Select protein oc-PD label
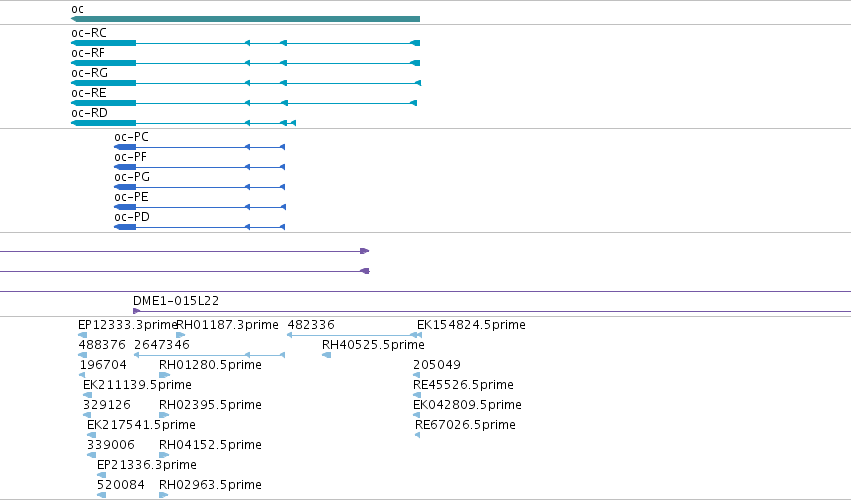851x500 pixels. 132,217
